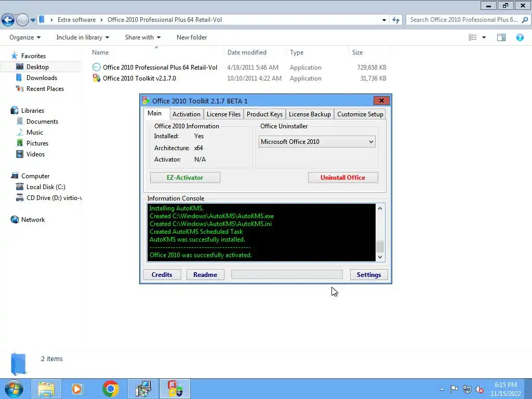Open the Videos library
Viewport: 532px width, 399px height.
tap(35, 154)
